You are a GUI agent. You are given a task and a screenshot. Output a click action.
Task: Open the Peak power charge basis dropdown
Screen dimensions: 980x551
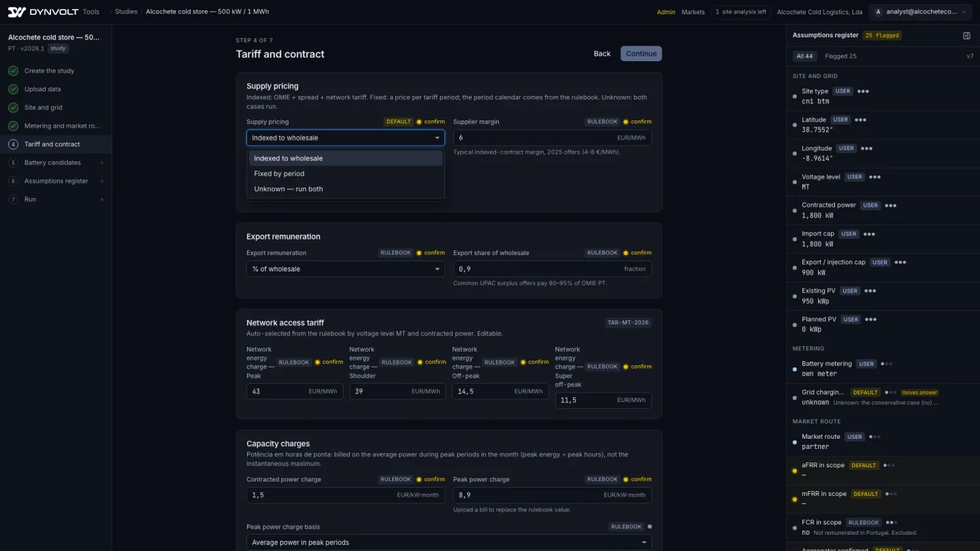(x=449, y=542)
